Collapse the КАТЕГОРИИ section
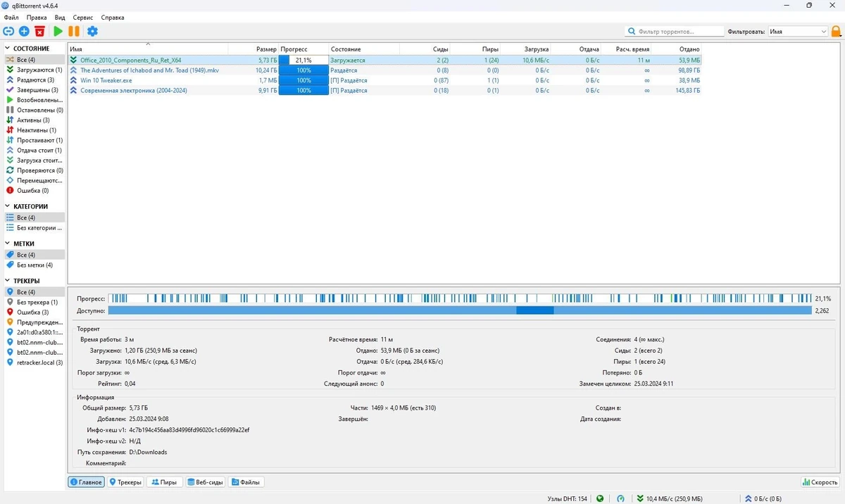845x504 pixels. pyautogui.click(x=8, y=206)
